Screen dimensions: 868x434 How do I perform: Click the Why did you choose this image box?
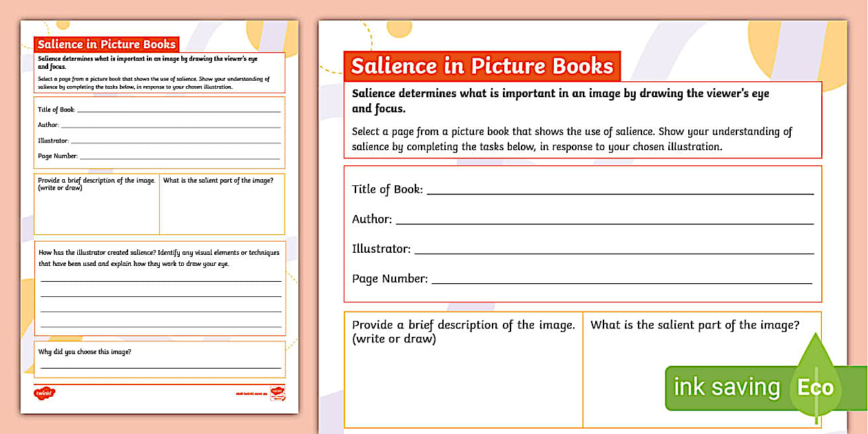click(x=158, y=360)
